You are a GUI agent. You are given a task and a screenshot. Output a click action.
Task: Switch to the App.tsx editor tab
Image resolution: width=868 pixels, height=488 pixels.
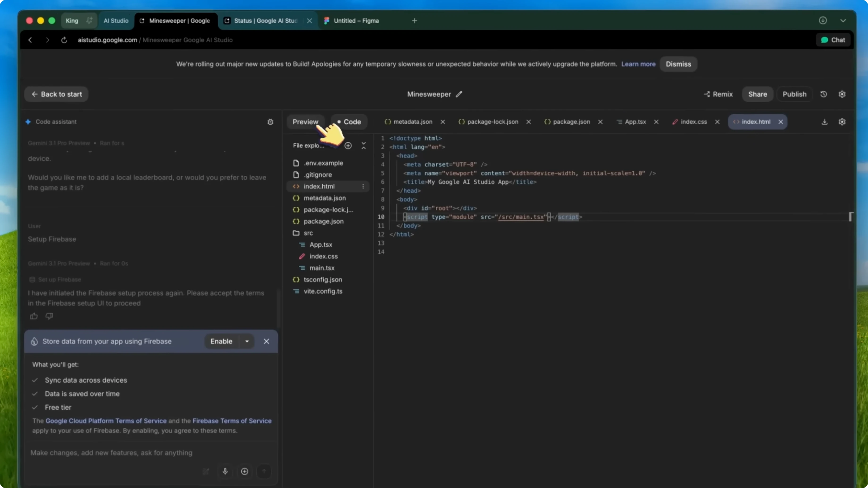point(635,122)
